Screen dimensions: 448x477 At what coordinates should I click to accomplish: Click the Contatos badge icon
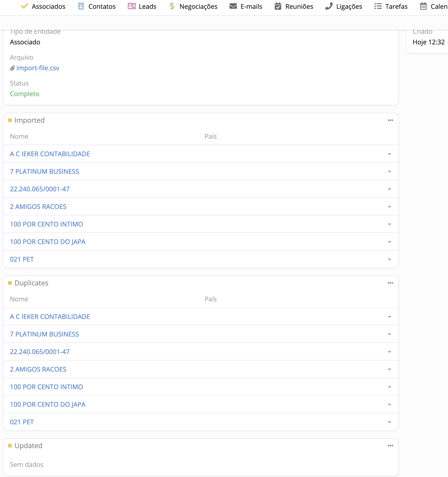point(81,6)
